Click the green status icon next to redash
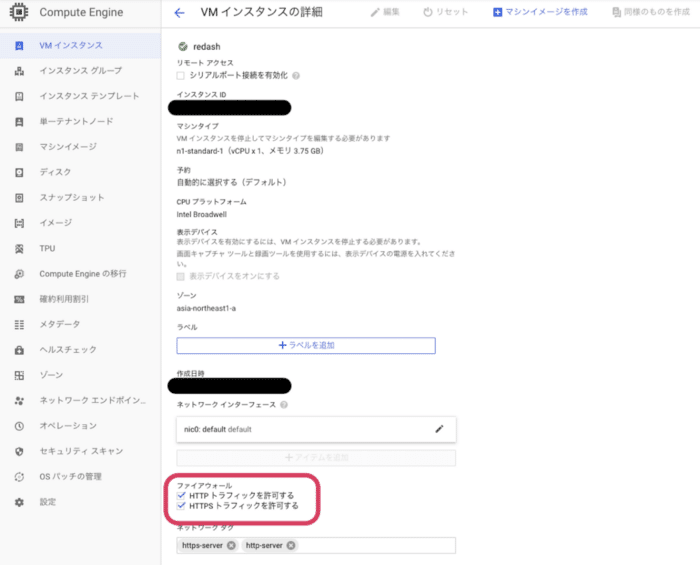700x565 pixels. pos(183,46)
